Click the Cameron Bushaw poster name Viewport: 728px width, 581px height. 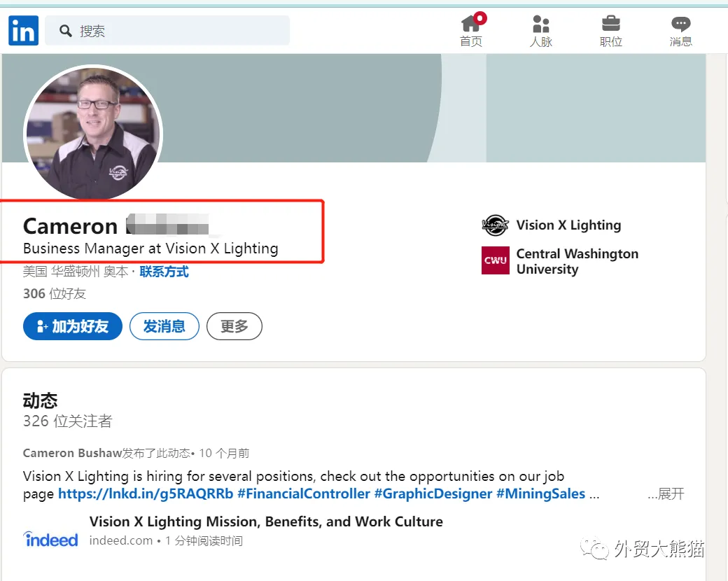pyautogui.click(x=72, y=453)
